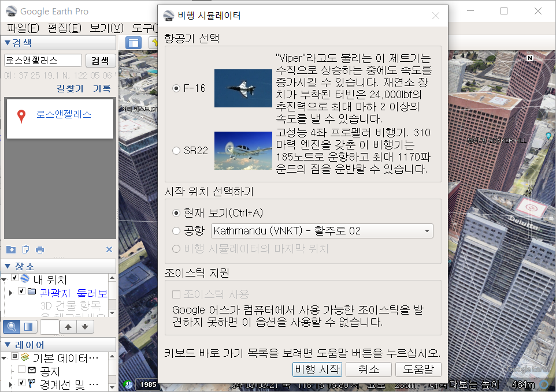
Task: Click the 검색 search button
Action: coord(101,61)
